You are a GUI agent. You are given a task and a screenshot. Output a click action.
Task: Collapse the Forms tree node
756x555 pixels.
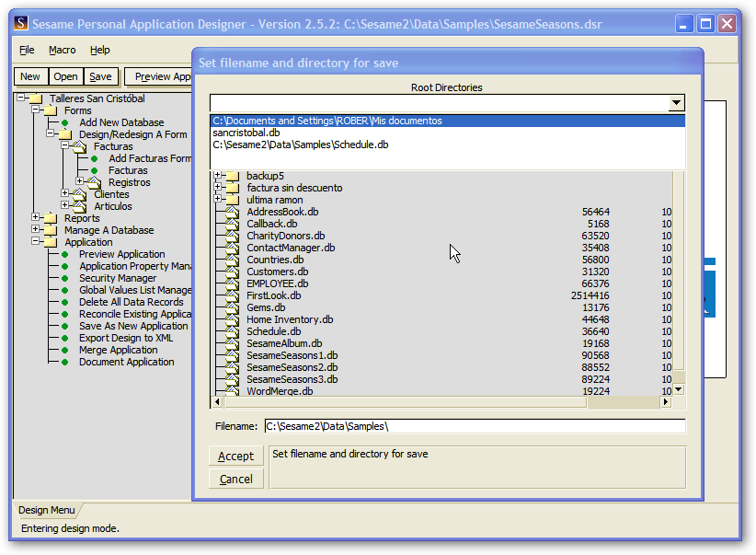pyautogui.click(x=35, y=110)
